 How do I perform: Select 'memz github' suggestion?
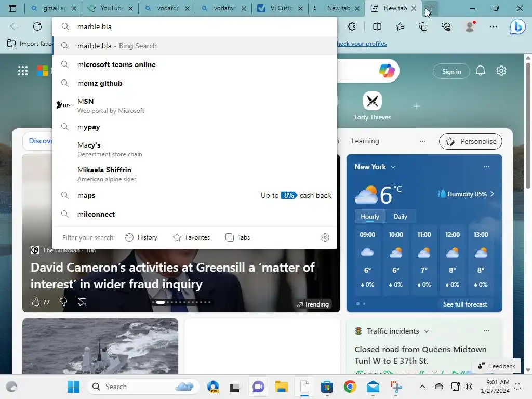coord(194,83)
